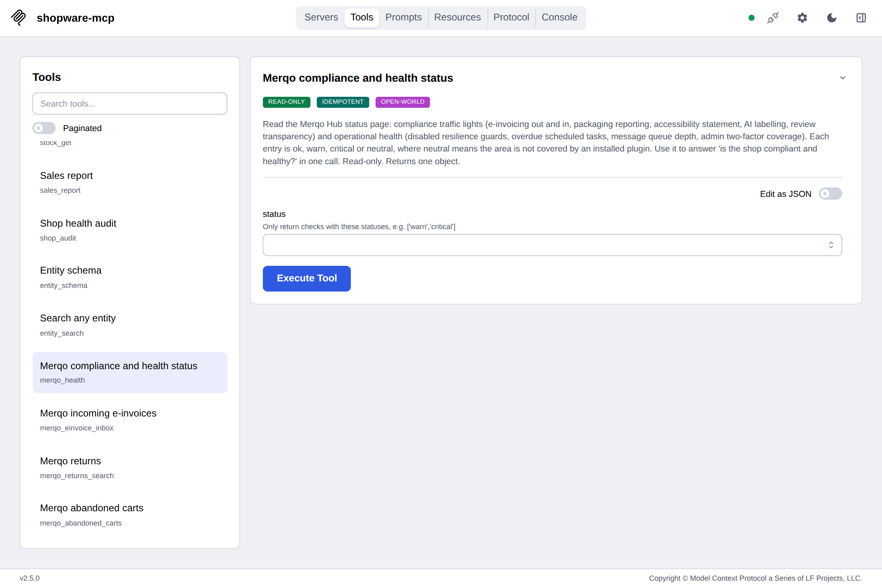The image size is (882, 588).
Task: Show the Console tab
Action: coord(559,18)
